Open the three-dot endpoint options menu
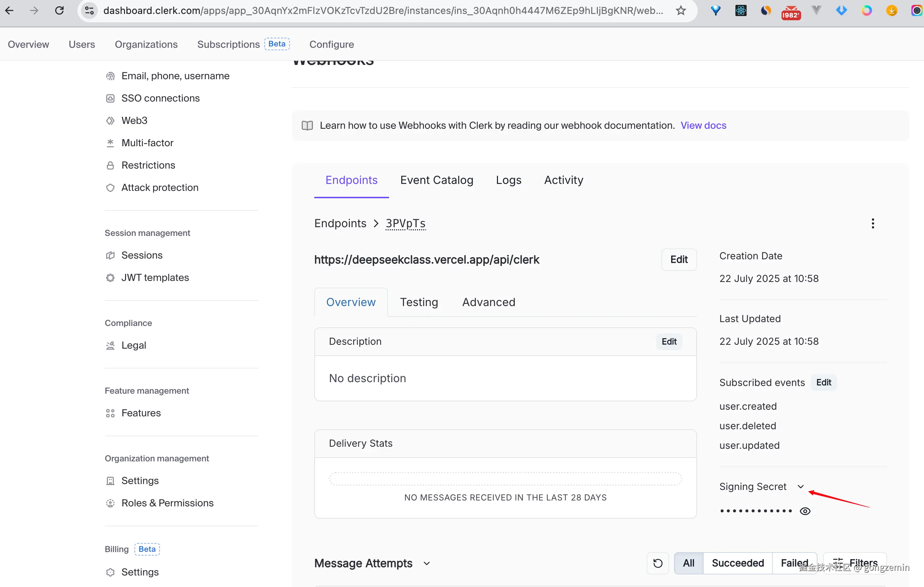 click(873, 224)
